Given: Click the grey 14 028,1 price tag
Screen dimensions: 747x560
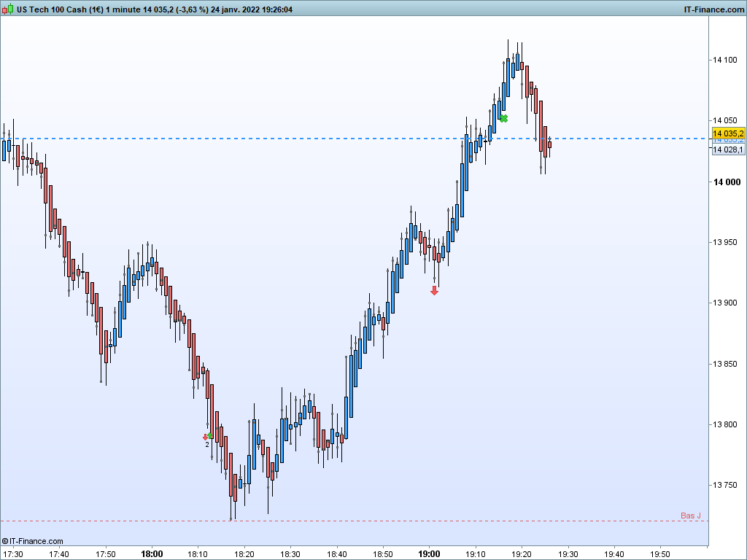Looking at the screenshot, I should 728,149.
